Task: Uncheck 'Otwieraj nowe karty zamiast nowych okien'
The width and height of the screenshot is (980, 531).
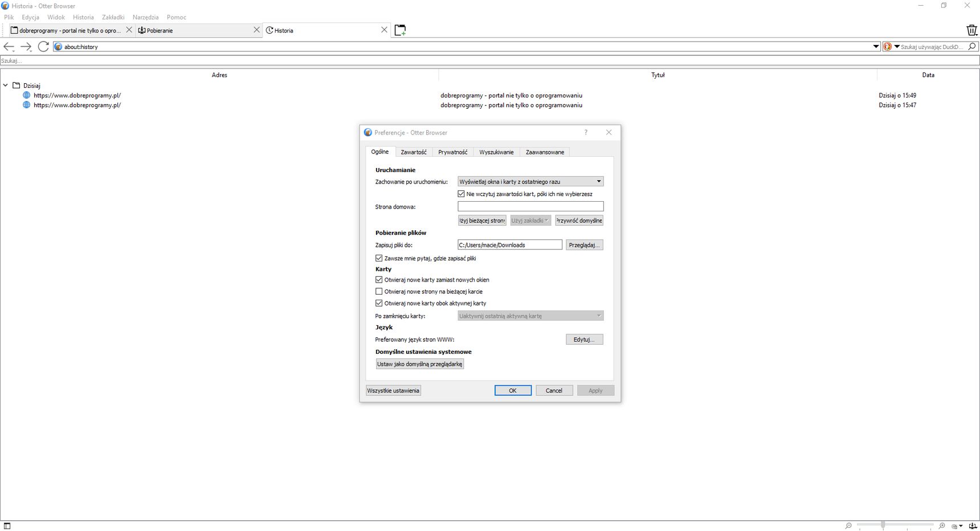Action: [379, 280]
